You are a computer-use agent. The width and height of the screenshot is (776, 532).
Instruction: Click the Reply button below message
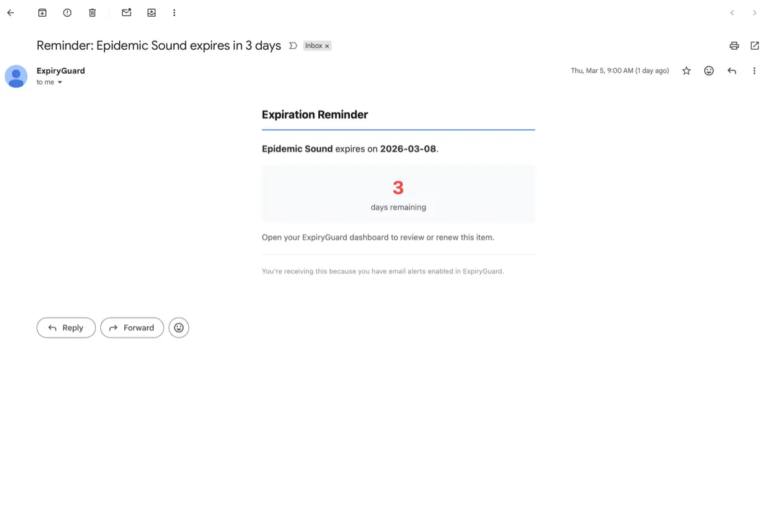66,328
